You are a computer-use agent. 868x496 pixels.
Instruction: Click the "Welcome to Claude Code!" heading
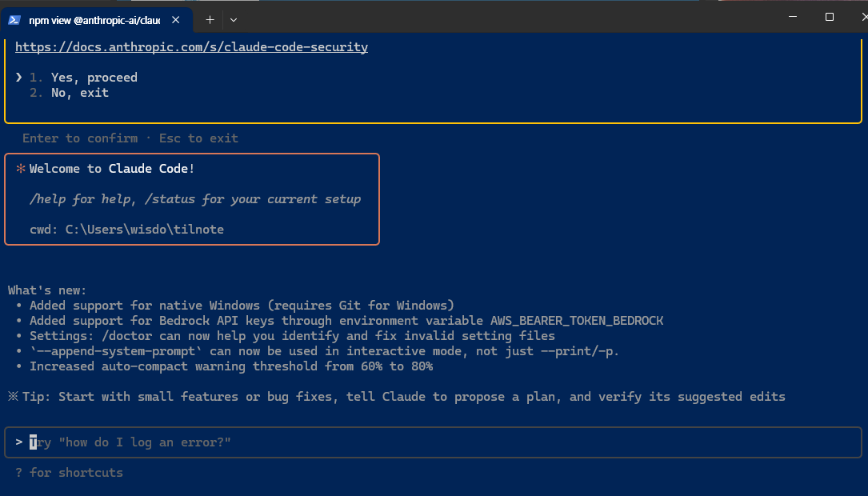(112, 169)
